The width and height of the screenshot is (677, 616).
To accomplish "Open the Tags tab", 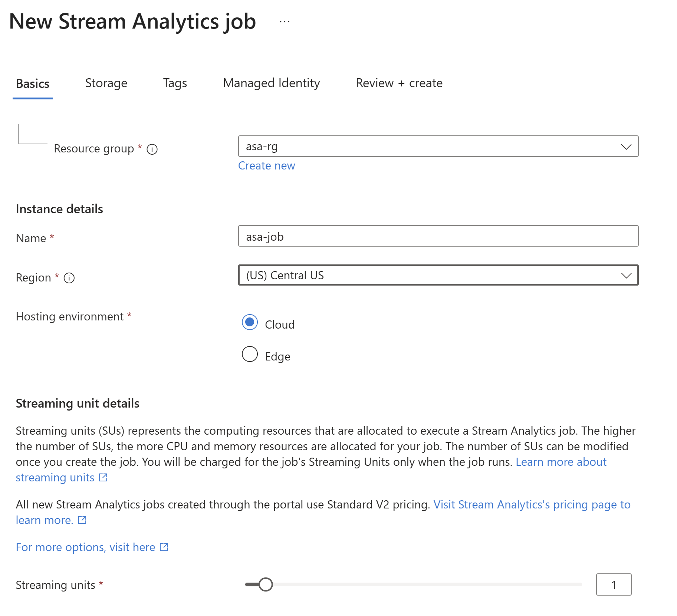I will [175, 83].
